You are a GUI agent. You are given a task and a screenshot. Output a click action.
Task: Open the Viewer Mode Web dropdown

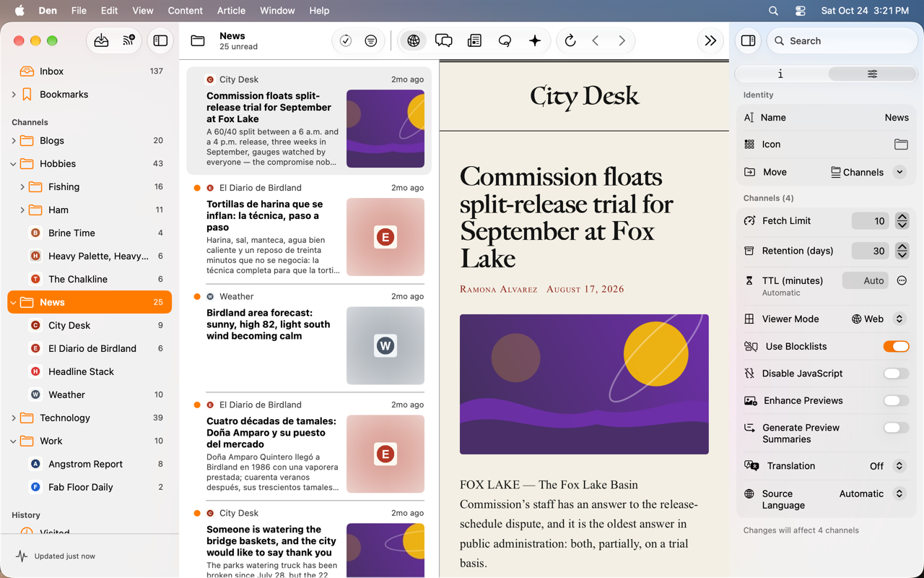tap(878, 319)
